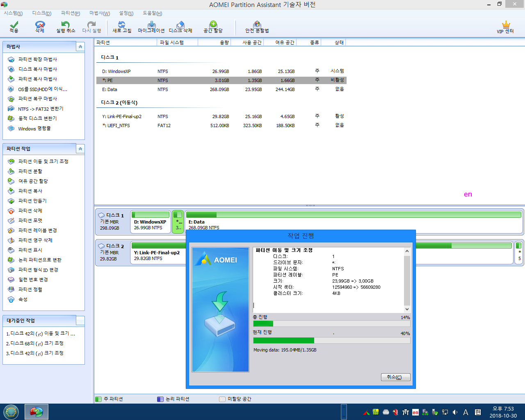The width and height of the screenshot is (525, 420).
Task: Open 속성 properties item
Action: 23,299
